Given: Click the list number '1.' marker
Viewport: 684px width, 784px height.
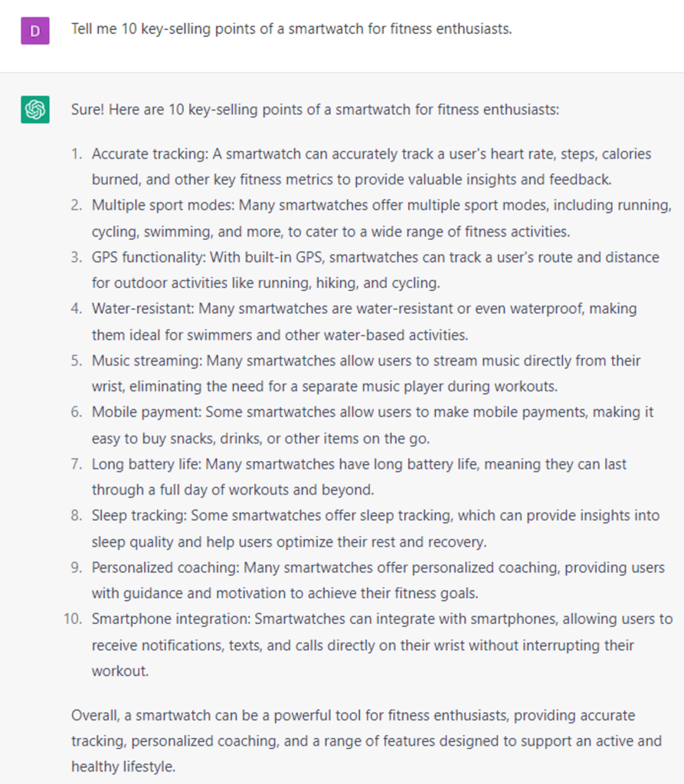Looking at the screenshot, I should coord(77,154).
